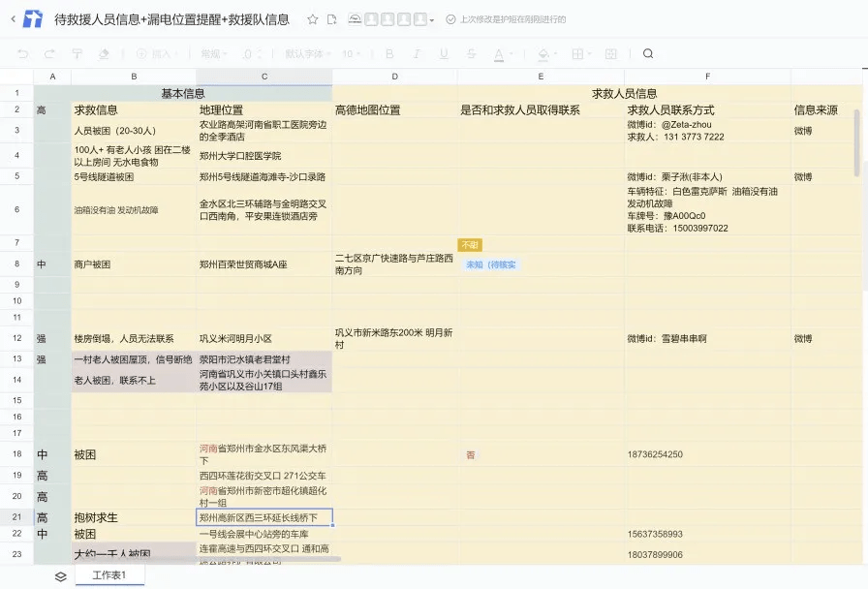Open the number format 常规 dropdown
The image size is (868, 589).
[214, 53]
